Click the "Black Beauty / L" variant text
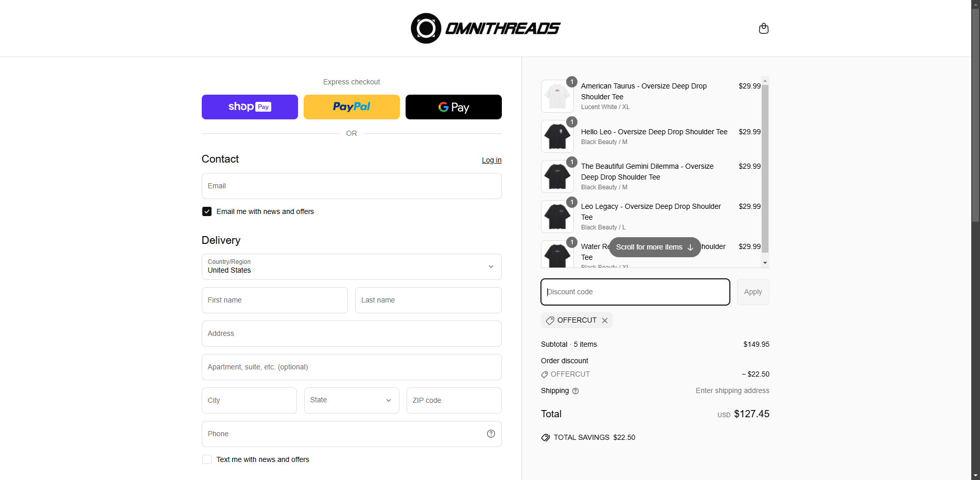This screenshot has height=480, width=980. tap(603, 227)
